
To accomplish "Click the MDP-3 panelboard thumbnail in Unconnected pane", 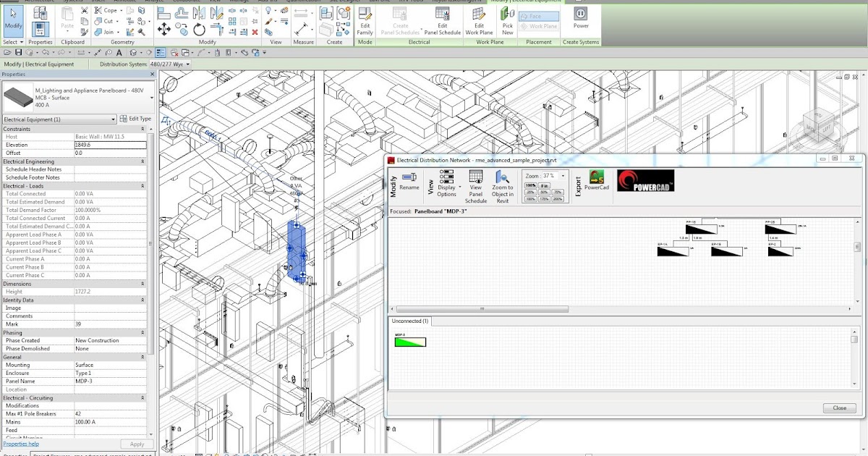I will tap(409, 340).
